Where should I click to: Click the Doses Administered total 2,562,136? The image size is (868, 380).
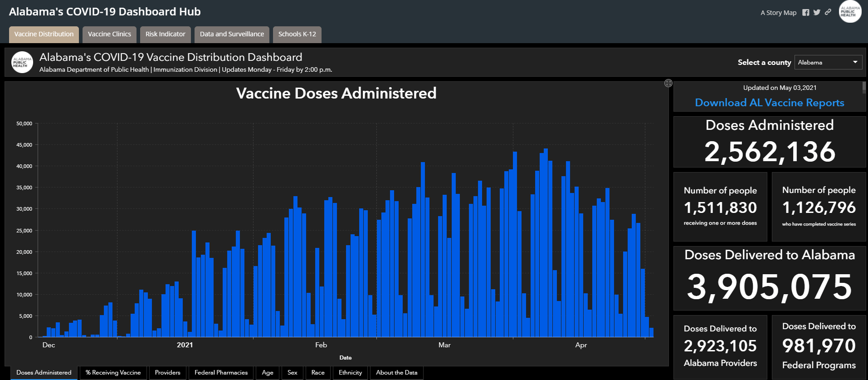pyautogui.click(x=770, y=151)
